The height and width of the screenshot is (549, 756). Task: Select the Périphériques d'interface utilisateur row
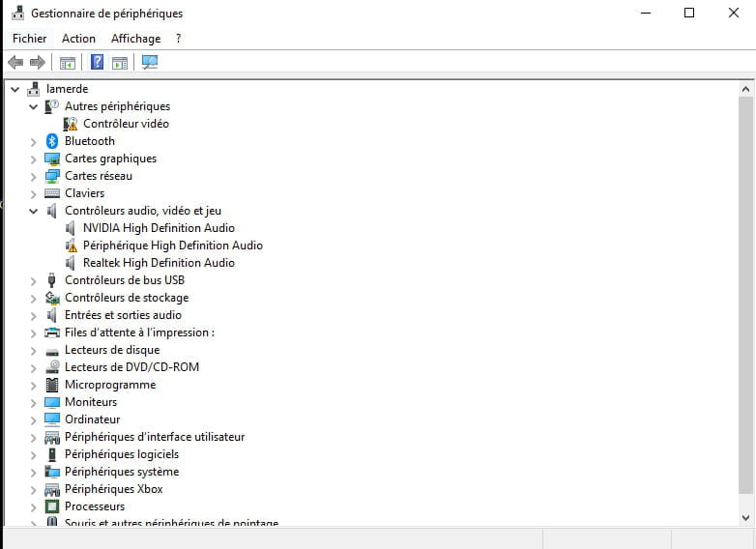155,437
